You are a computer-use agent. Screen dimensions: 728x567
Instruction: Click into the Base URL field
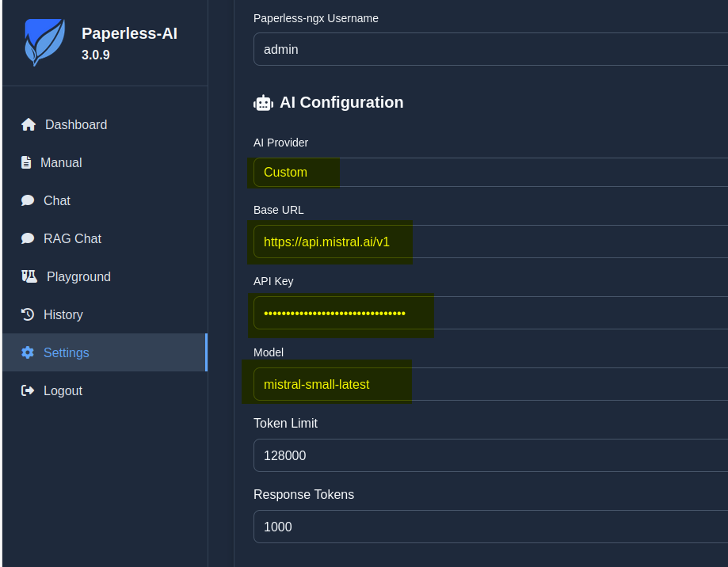490,242
